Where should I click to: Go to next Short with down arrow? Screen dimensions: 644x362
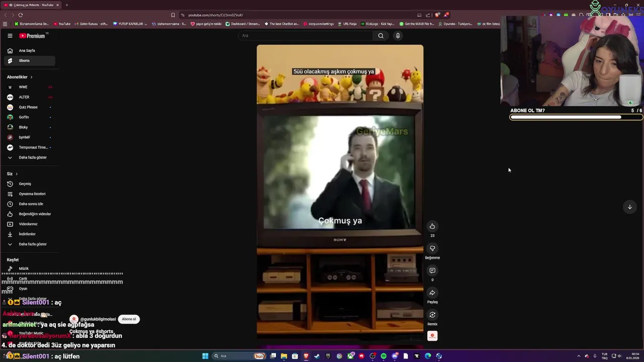[629, 207]
